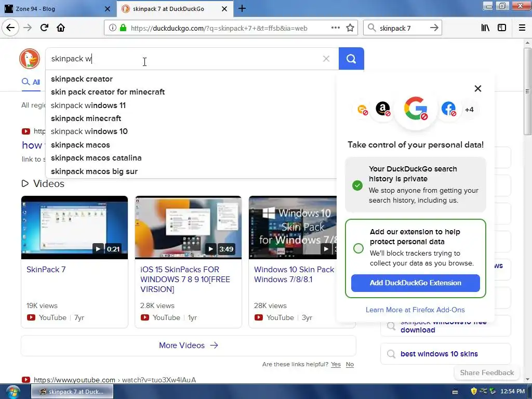Select skinpack 7 at DuckDuckGo tab
The height and width of the screenshot is (399, 532).
(x=175, y=9)
